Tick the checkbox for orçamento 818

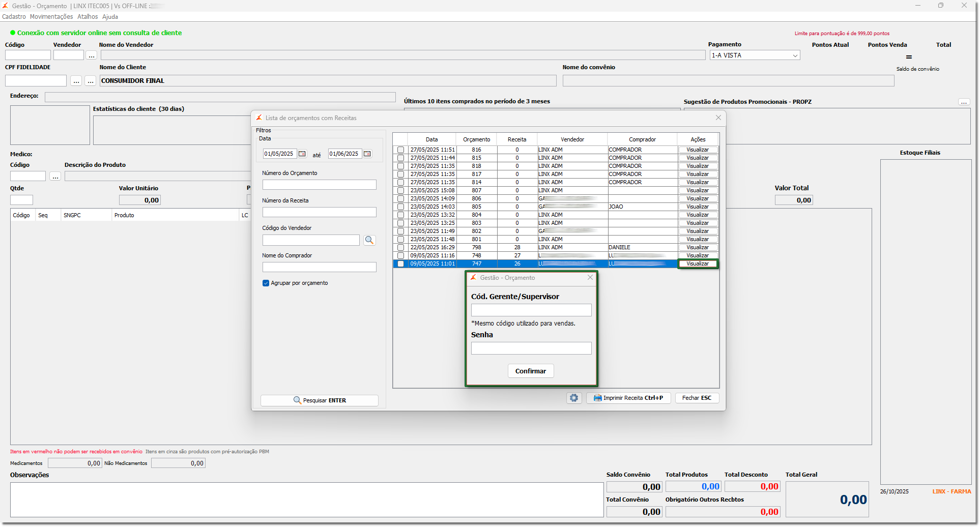401,166
